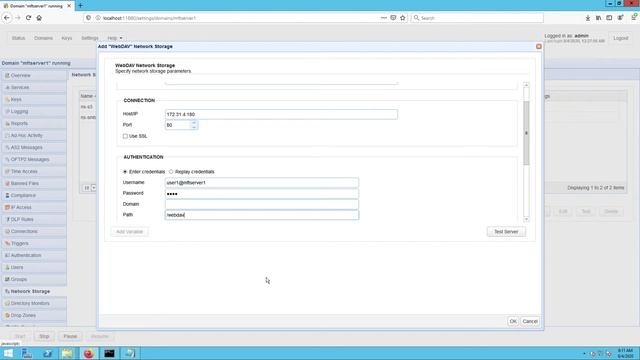Click the dialog's vertical scrollbar thumb

tap(526, 133)
